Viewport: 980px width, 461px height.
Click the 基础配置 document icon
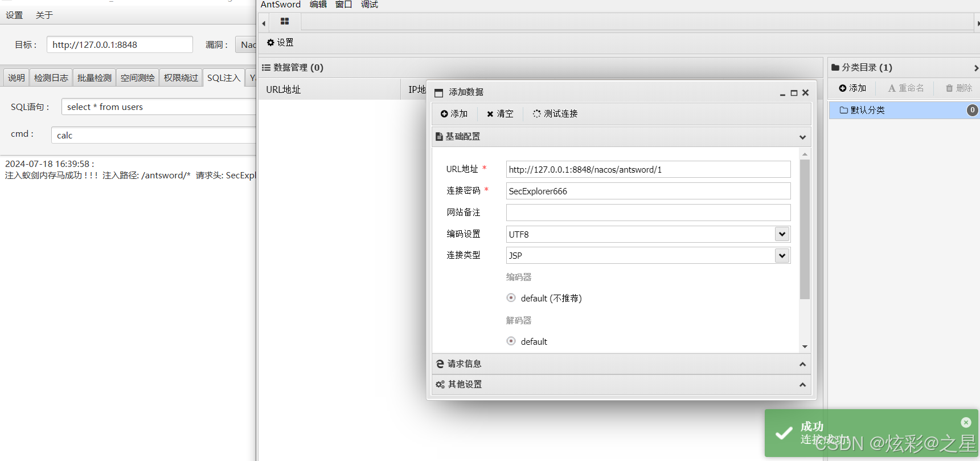pos(439,137)
